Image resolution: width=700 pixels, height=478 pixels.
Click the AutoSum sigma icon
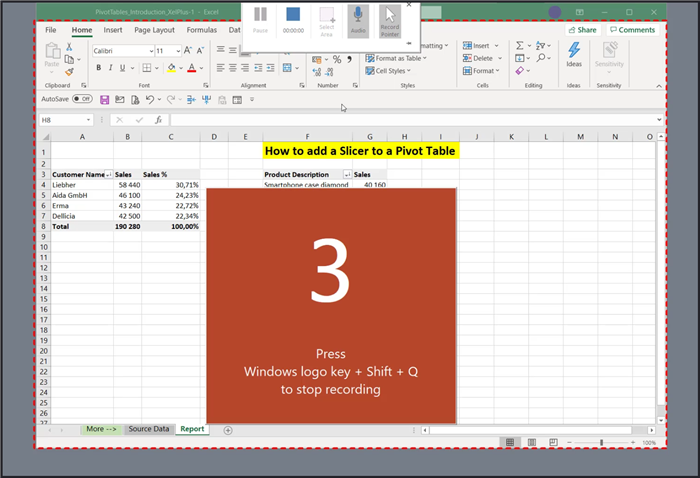pyautogui.click(x=519, y=46)
